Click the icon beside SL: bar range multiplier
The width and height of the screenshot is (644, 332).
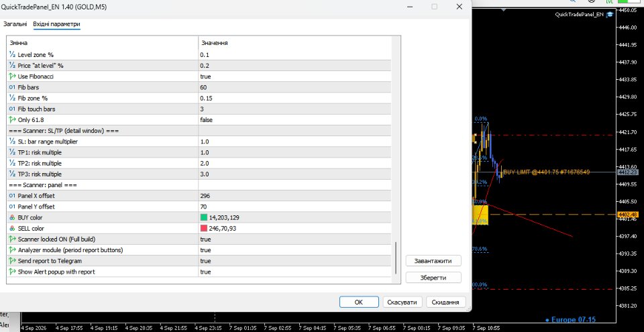pyautogui.click(x=12, y=142)
